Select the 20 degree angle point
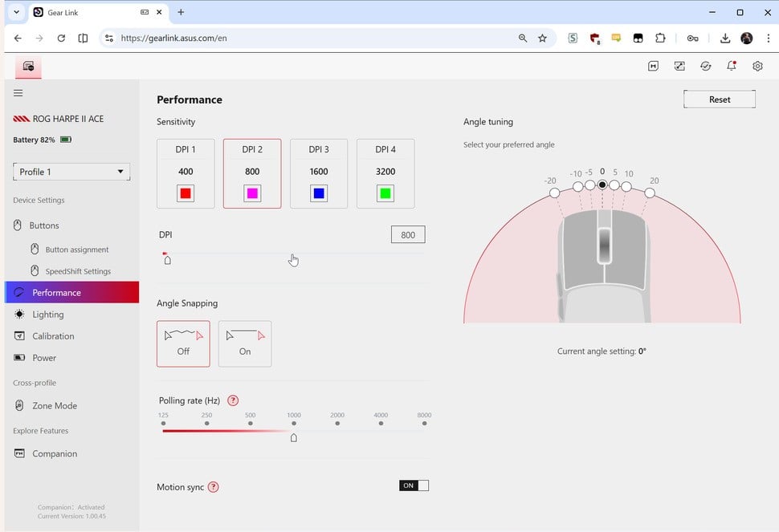Screen dimensions: 779x532 (650, 193)
